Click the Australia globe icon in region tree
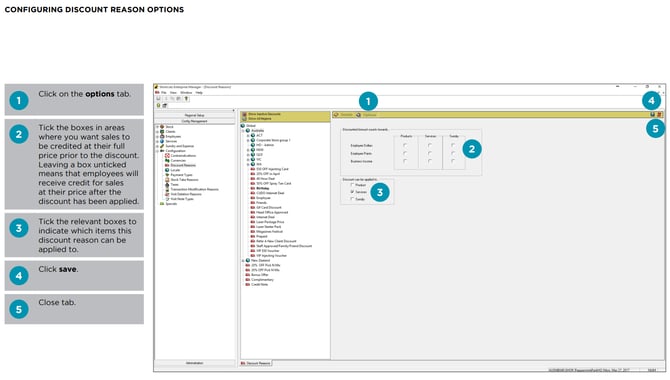The image size is (670, 380). 248,130
